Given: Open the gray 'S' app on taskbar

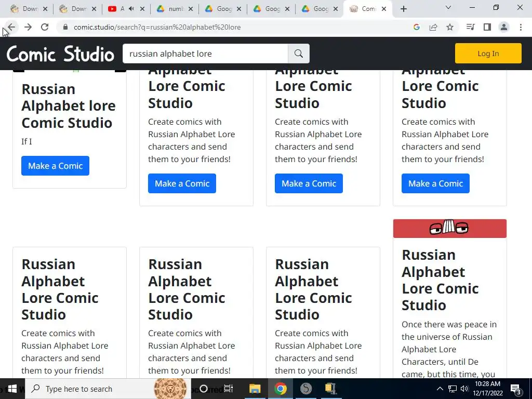Looking at the screenshot, I should 305,389.
